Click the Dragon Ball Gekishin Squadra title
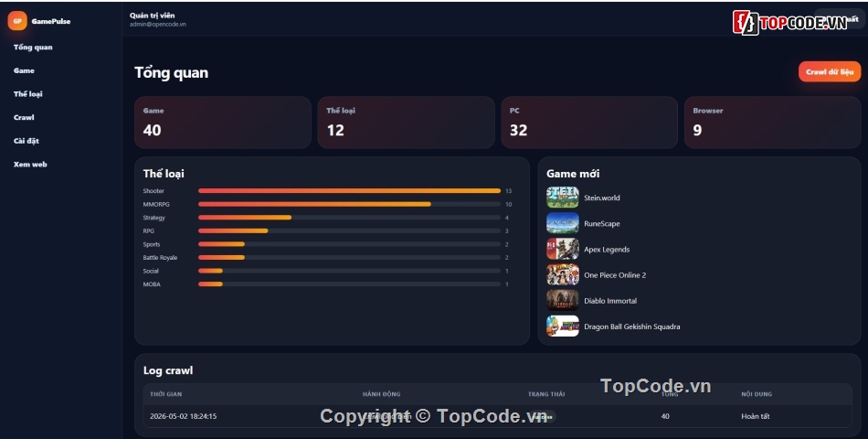This screenshot has width=868, height=439. [631, 327]
